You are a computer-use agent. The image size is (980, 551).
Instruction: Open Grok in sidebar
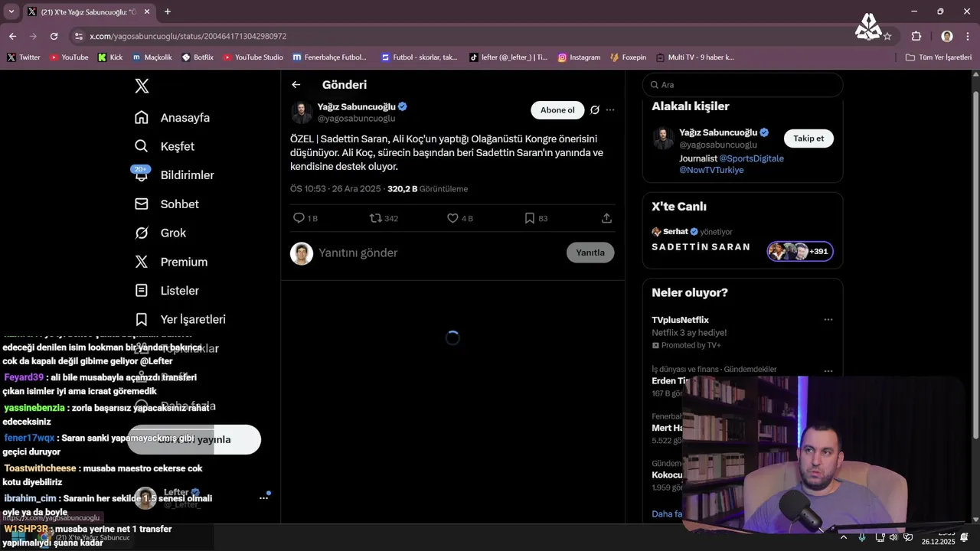click(x=160, y=233)
